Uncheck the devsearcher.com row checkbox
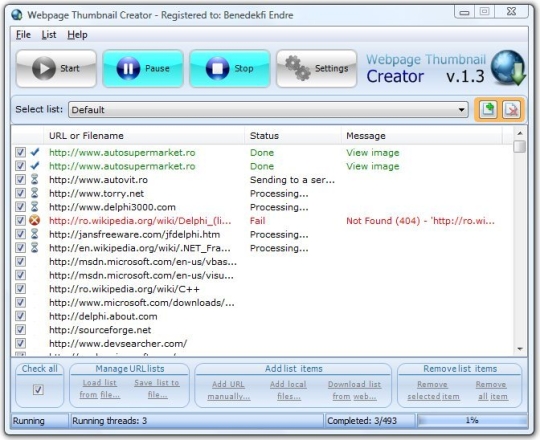 20,343
